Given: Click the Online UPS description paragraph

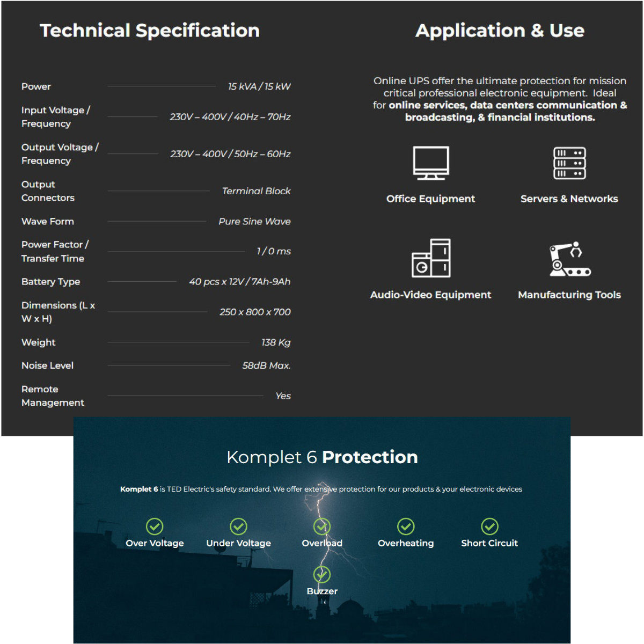Looking at the screenshot, I should [500, 99].
